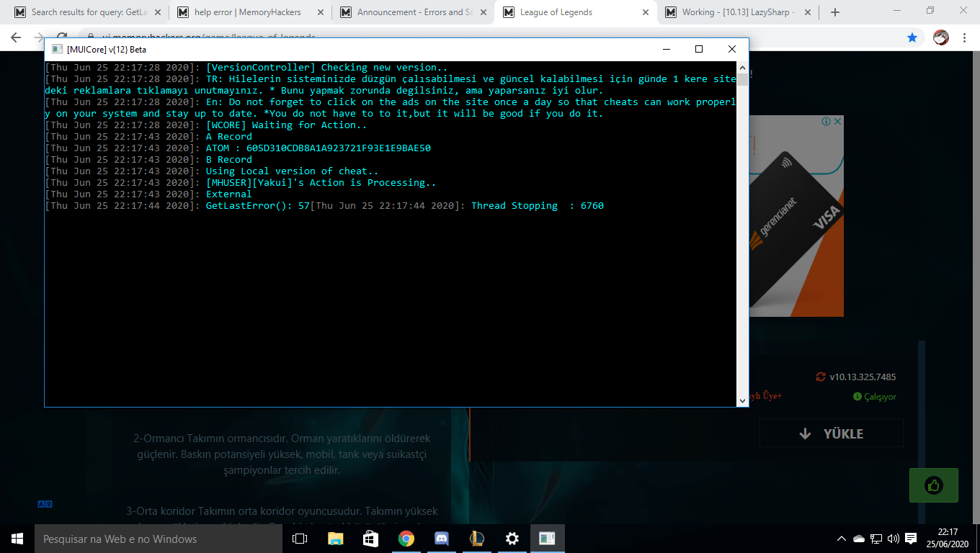Viewport: 980px width, 553px height.
Task: Open the Working [10.13] LazySharp tab
Action: (737, 12)
